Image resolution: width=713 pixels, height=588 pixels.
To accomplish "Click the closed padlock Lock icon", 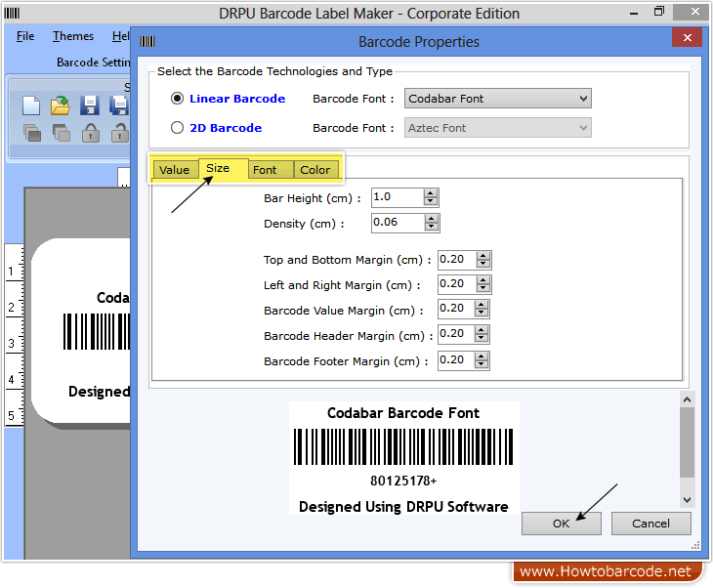I will (91, 133).
